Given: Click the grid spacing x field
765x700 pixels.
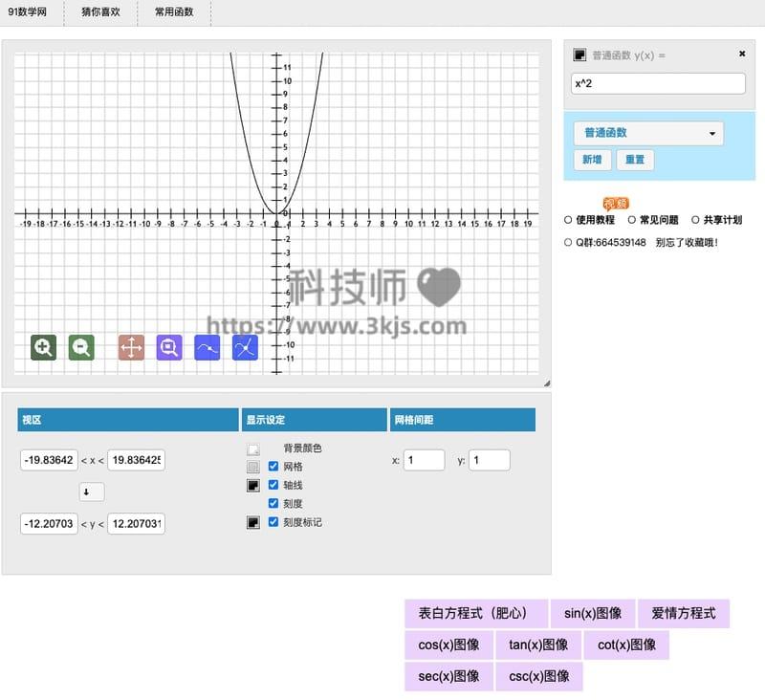Looking at the screenshot, I should [x=424, y=460].
